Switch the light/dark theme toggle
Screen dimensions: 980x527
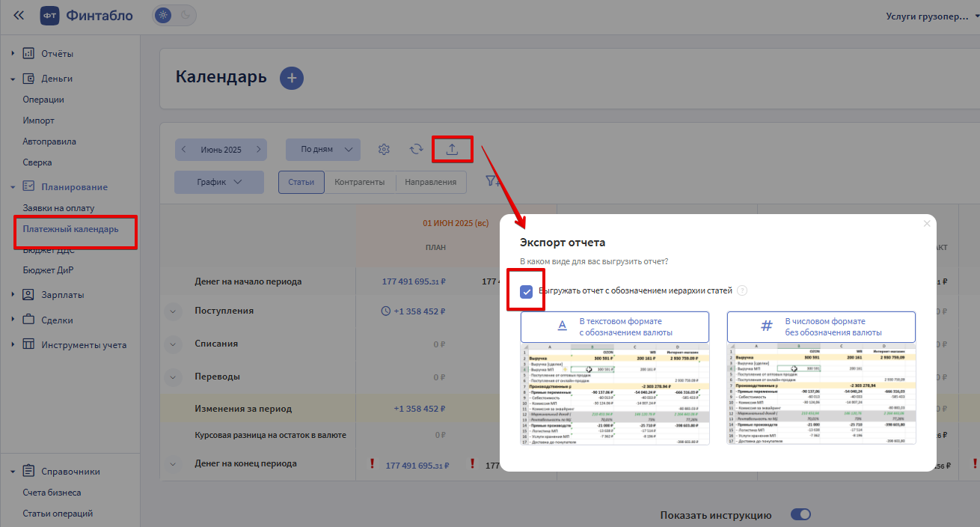pos(174,15)
